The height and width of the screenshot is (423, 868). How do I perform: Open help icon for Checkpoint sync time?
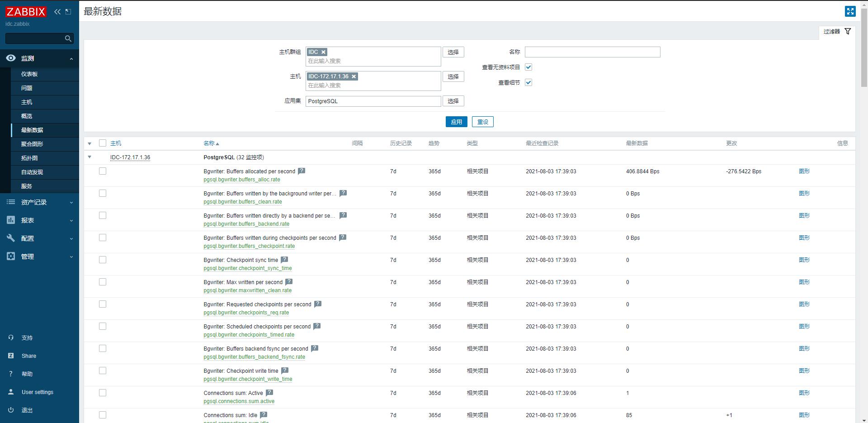point(284,260)
